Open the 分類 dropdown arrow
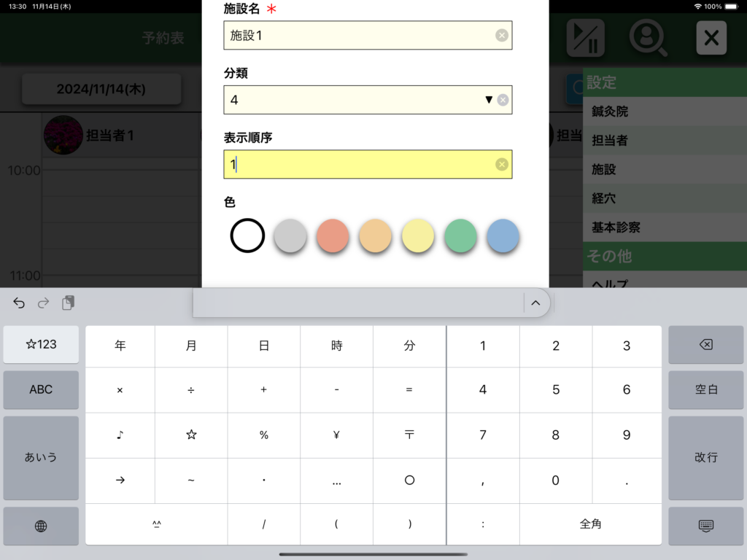The width and height of the screenshot is (747, 560). tap(489, 100)
